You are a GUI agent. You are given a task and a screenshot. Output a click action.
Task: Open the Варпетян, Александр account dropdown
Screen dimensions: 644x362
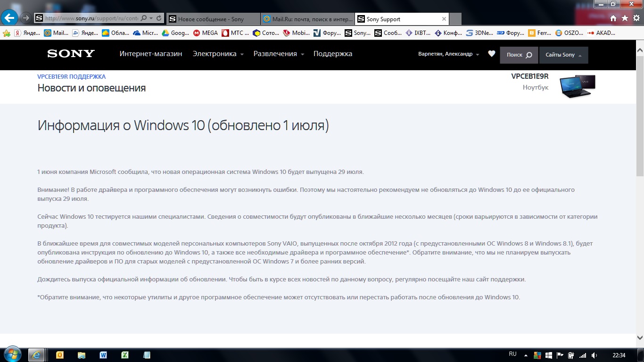coord(448,55)
